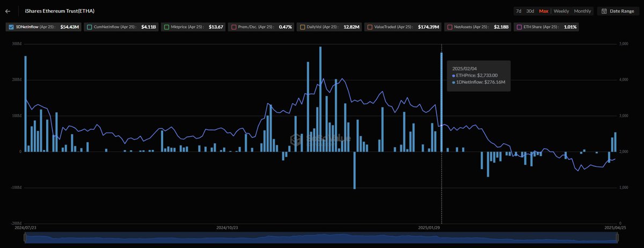This screenshot has width=644, height=248.
Task: Switch to Weekly aggregation
Action: pos(561,11)
